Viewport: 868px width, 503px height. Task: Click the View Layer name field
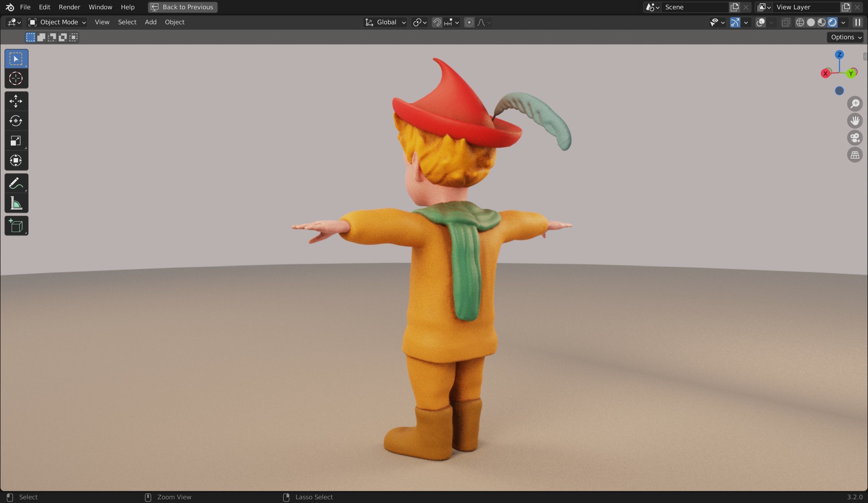(807, 7)
